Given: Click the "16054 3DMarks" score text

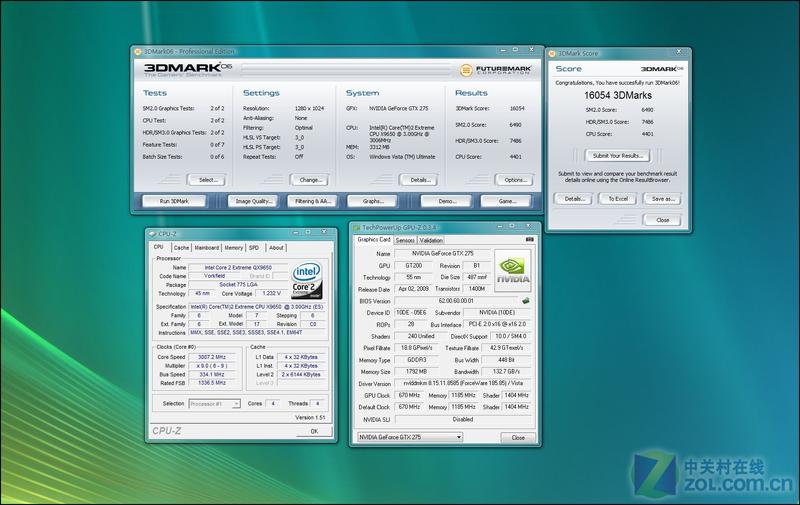Looking at the screenshot, I should click(x=617, y=95).
